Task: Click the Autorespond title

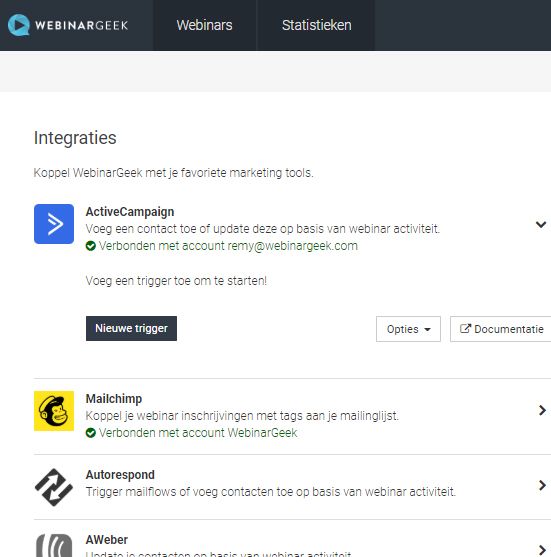Action: click(120, 475)
